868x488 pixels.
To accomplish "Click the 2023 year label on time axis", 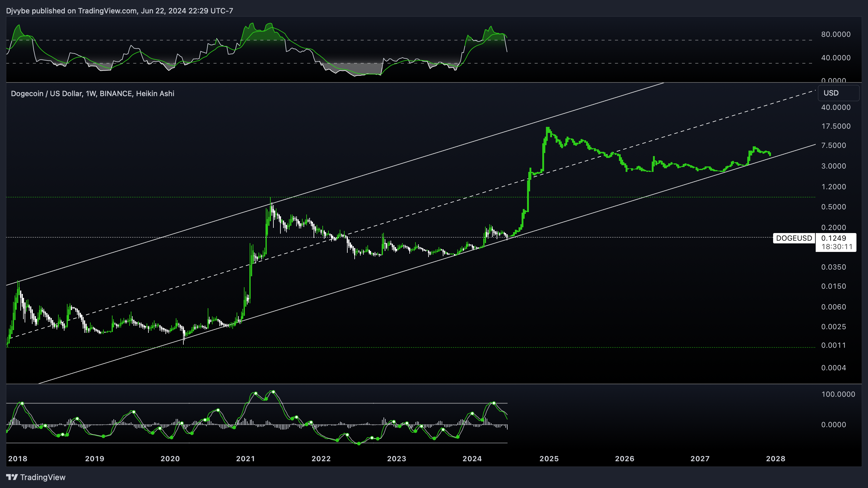I will 397,459.
